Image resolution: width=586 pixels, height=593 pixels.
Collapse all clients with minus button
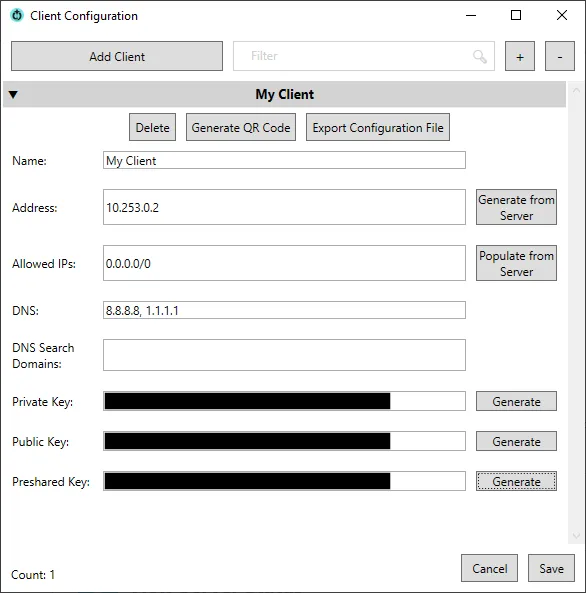560,56
